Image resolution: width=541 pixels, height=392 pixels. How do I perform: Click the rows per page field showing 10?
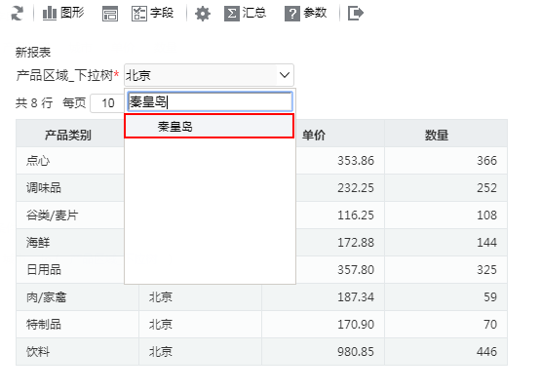tap(107, 103)
